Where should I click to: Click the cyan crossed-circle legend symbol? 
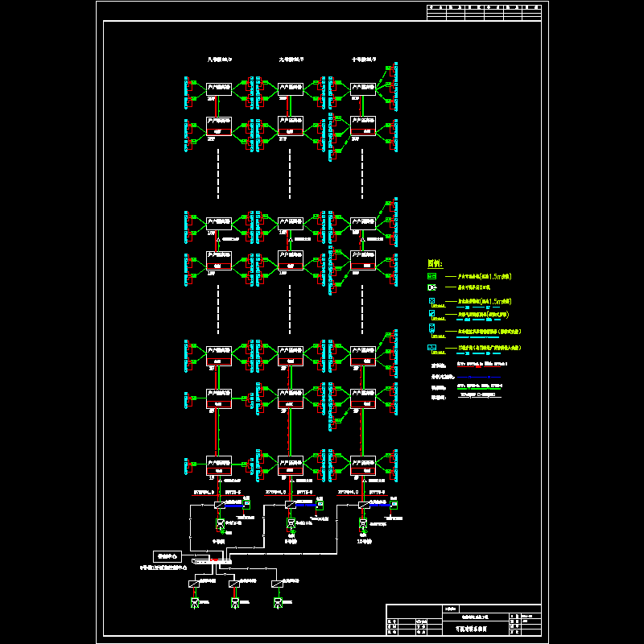tap(432, 301)
